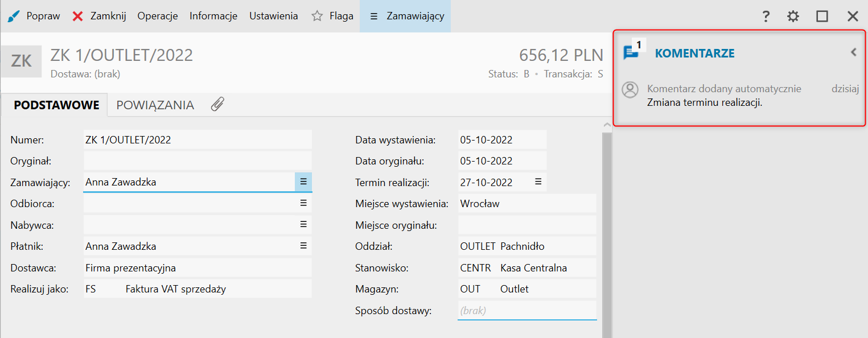
Task: Click Komentarz dodany automatycznie author line
Action: [x=724, y=89]
